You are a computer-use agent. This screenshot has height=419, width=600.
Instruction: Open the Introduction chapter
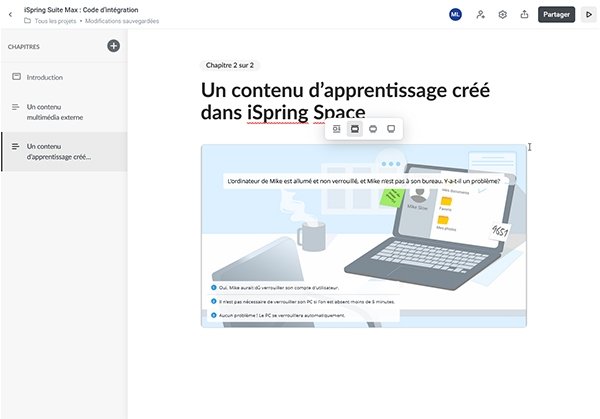click(x=64, y=77)
